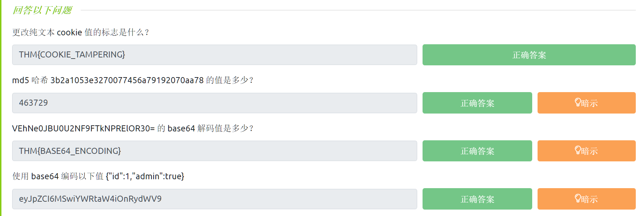644x216 pixels.
Task: Select the THM{BASE64_ENCODING} answer input
Action: pyautogui.click(x=214, y=151)
